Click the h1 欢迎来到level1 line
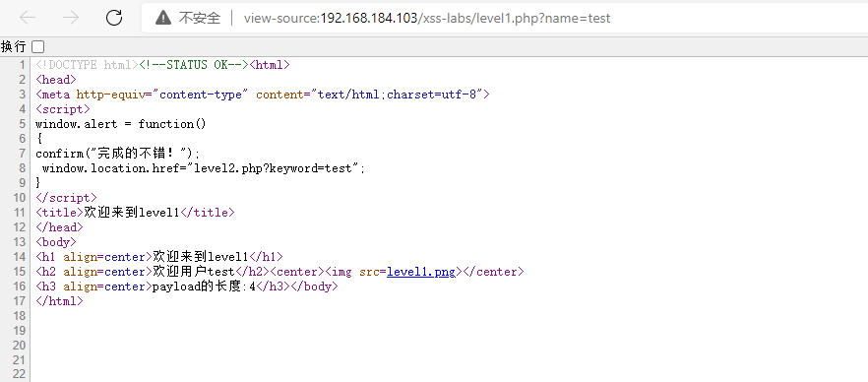Image resolution: width=868 pixels, height=382 pixels. (159, 257)
